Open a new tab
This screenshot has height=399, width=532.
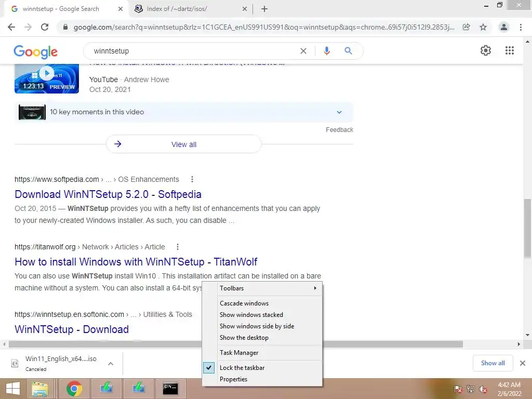point(264,9)
